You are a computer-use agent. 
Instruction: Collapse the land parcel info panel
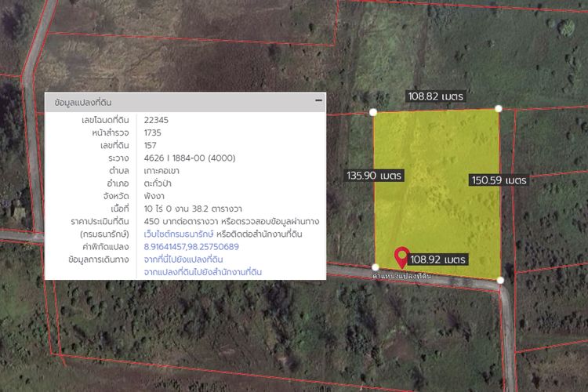318,100
